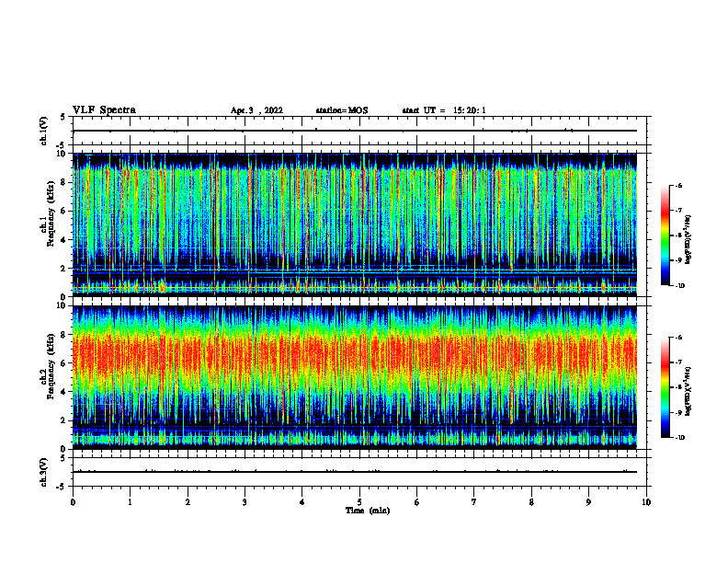Click the 'Time (min)' x-axis label
Viewport: 728px width, 563px height.
pyautogui.click(x=368, y=511)
